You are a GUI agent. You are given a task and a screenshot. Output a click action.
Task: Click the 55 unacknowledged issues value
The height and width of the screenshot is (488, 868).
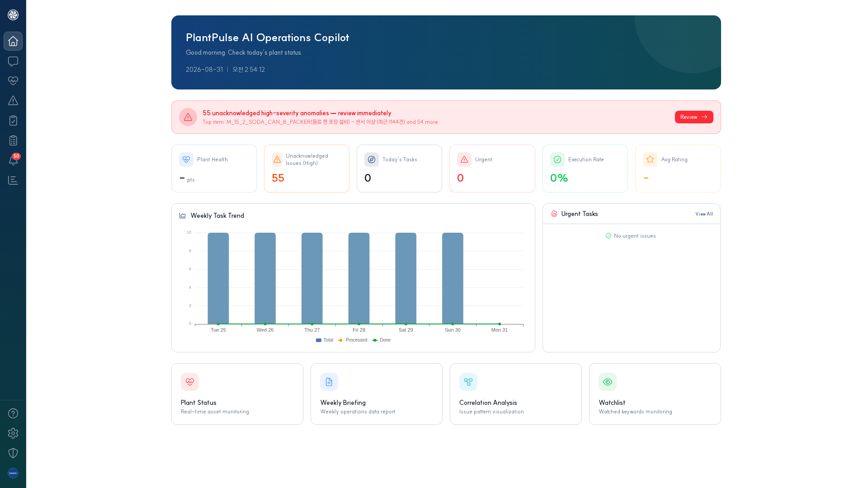click(278, 178)
